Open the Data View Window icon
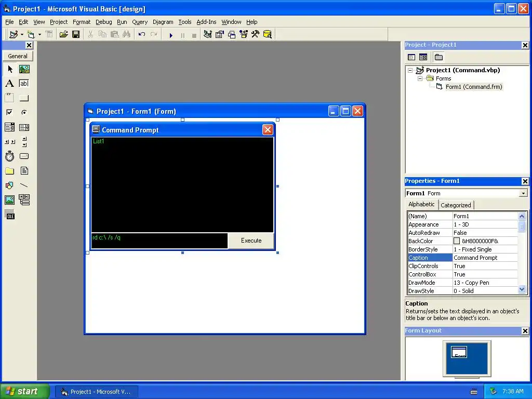 pyautogui.click(x=268, y=34)
